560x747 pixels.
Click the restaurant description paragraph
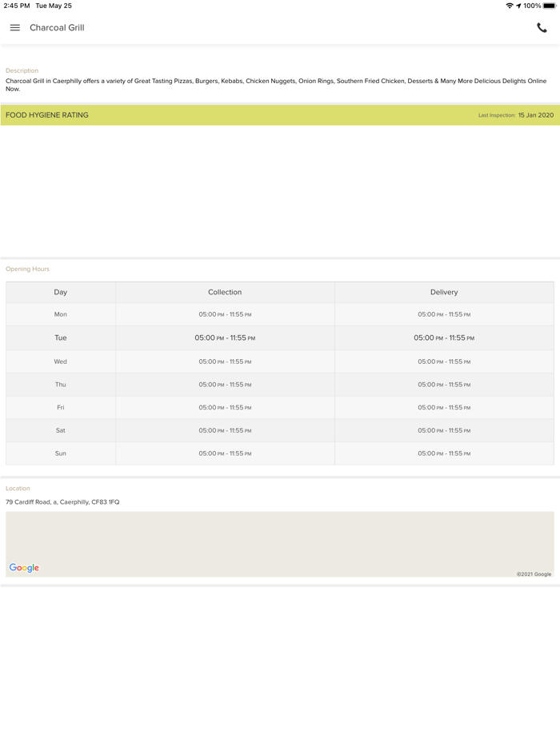276,85
